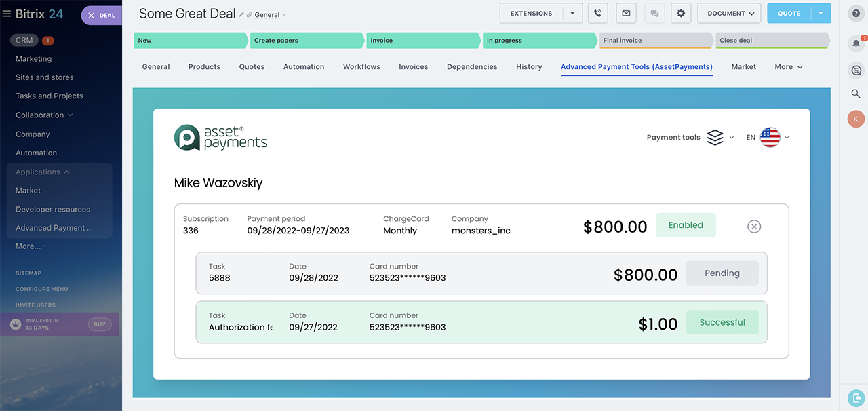Click the Quote button
868x411 pixels.
pyautogui.click(x=789, y=14)
